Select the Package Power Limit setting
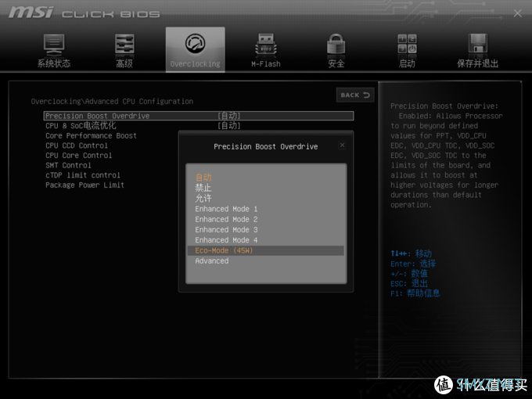 click(84, 185)
